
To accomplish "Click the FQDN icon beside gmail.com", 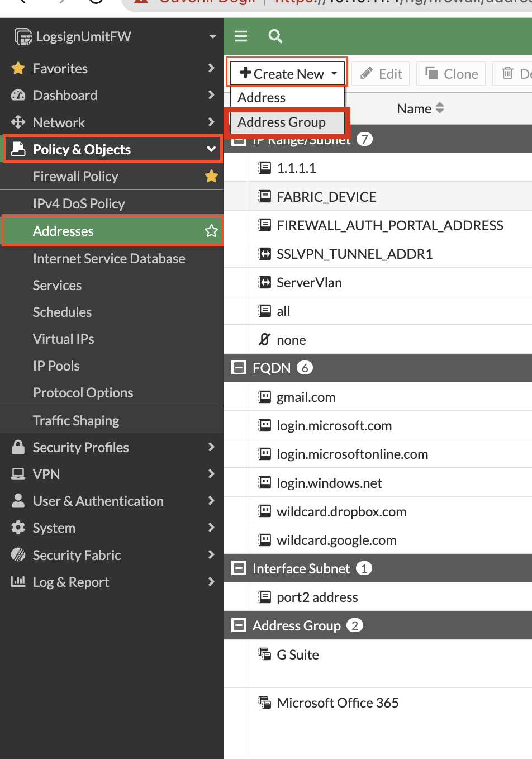I will click(264, 397).
